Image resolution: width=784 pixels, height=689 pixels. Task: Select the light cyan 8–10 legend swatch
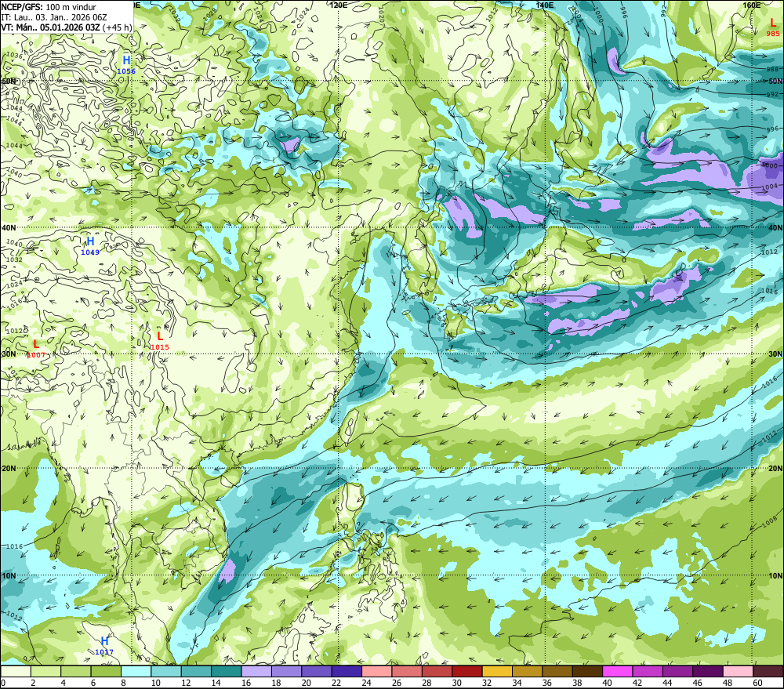pos(136,672)
